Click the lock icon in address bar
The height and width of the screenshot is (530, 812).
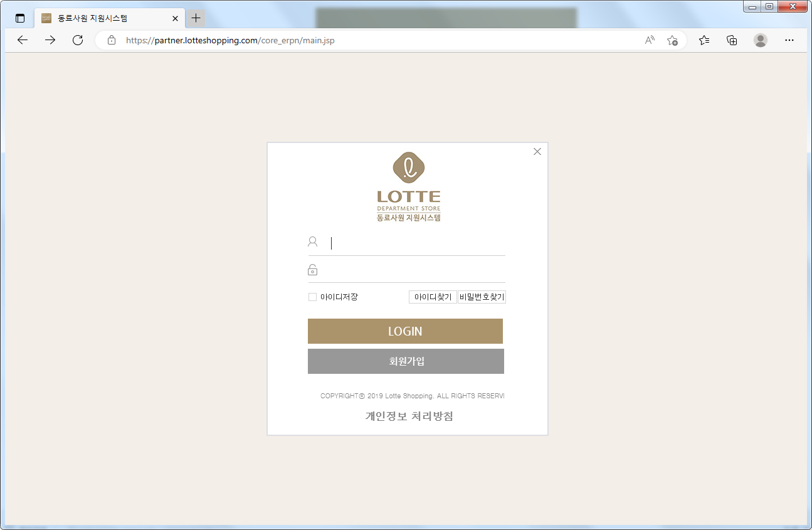112,40
